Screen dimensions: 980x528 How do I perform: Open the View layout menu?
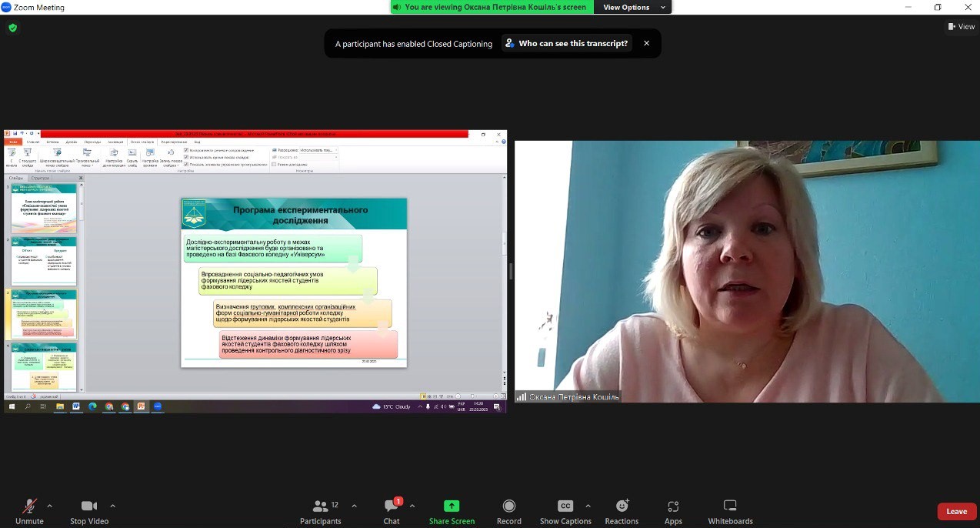pyautogui.click(x=962, y=26)
